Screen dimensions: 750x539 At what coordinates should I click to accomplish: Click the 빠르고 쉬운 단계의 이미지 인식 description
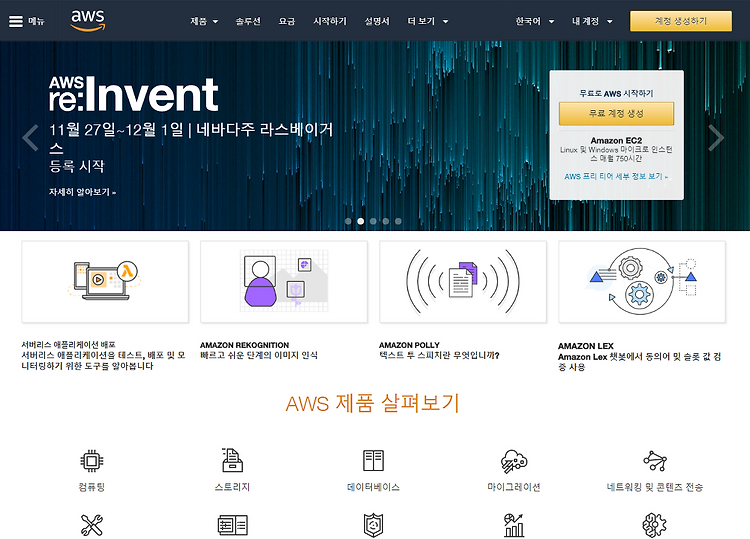click(259, 355)
